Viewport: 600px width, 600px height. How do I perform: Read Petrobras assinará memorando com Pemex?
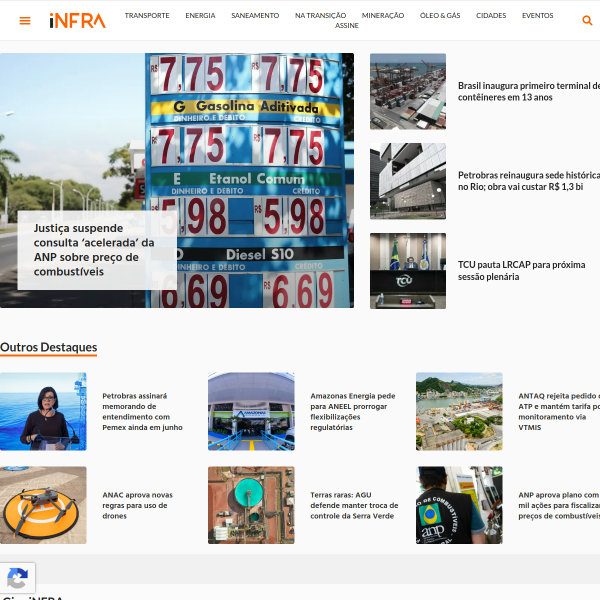point(142,411)
